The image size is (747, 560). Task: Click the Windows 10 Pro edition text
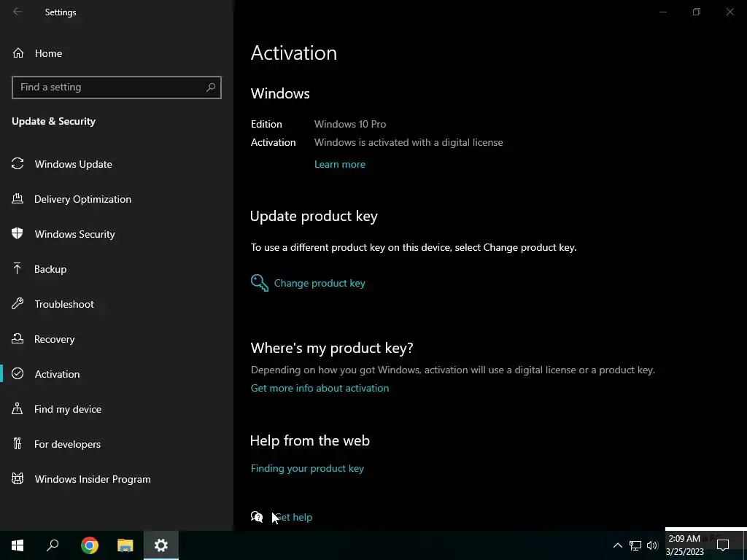pos(350,124)
